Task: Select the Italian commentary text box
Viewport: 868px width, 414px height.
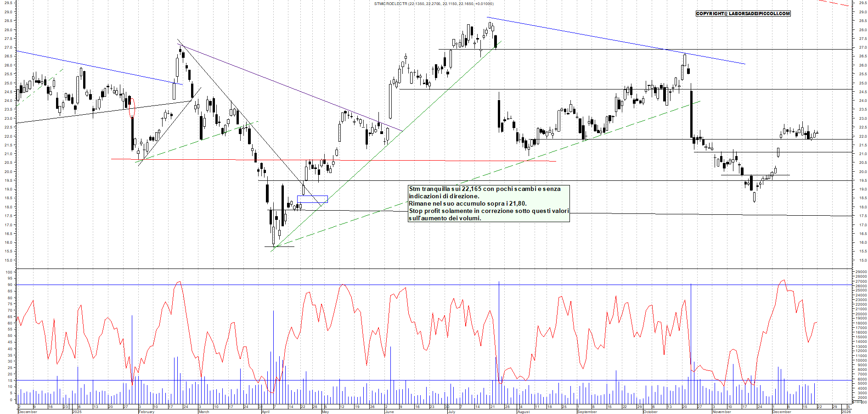Action: [489, 203]
